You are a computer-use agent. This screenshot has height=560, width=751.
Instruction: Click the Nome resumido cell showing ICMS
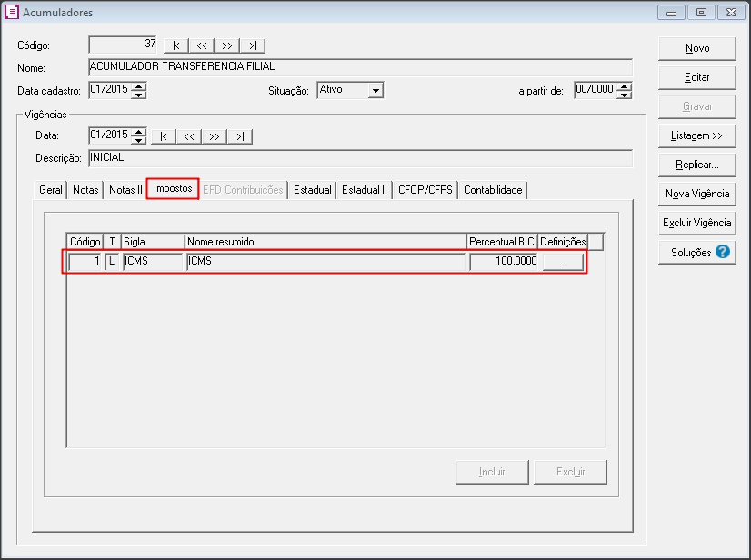tap(325, 262)
